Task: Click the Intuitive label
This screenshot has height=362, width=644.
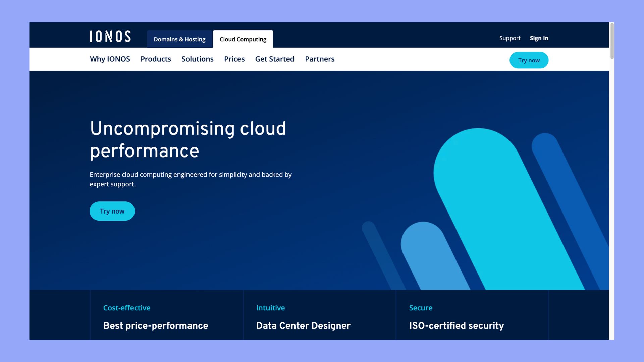Action: [270, 308]
